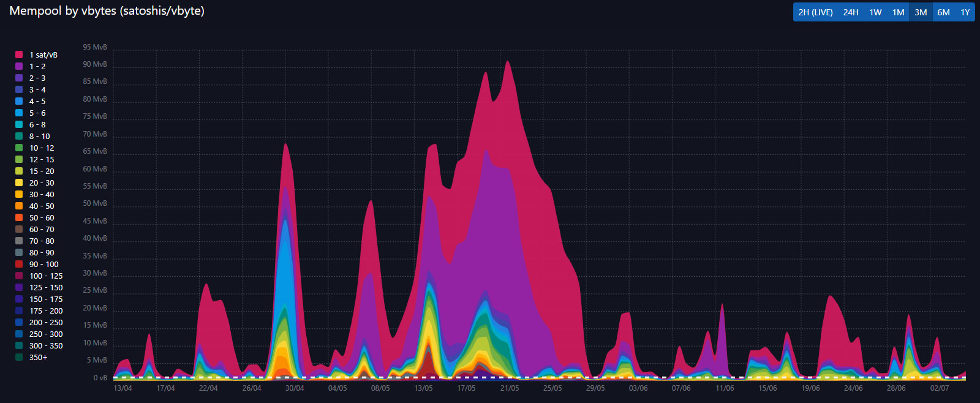Toggle the 40 - 50 legend swatch
This screenshot has height=403, width=980.
point(19,206)
